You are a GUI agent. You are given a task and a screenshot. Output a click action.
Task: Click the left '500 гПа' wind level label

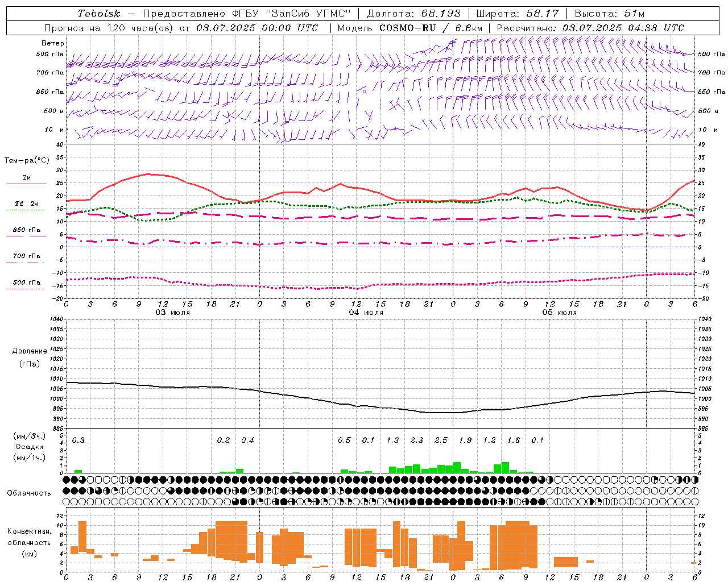pos(50,55)
